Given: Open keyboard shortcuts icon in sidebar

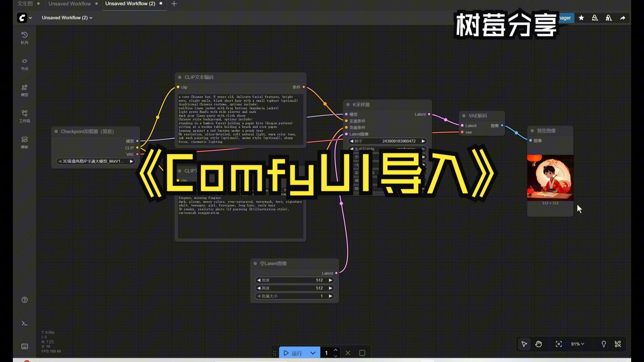Looking at the screenshot, I should (24, 346).
